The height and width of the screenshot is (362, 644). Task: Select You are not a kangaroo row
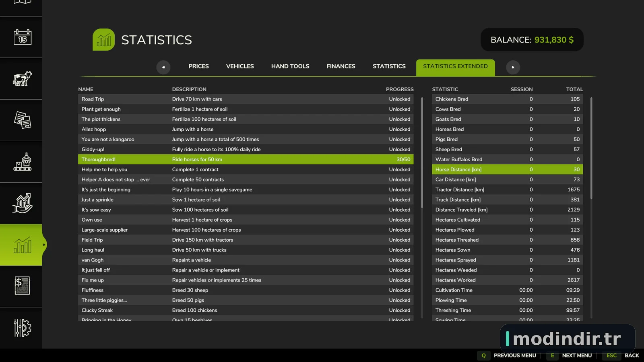(246, 139)
